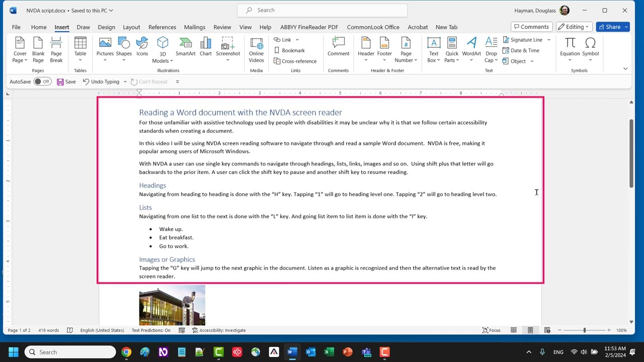Open the Footer options

pyautogui.click(x=384, y=50)
